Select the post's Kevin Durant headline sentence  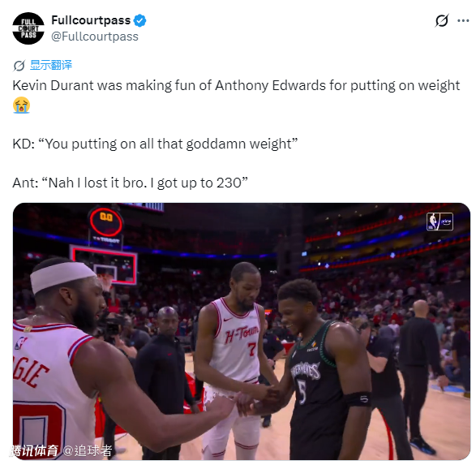click(x=236, y=86)
